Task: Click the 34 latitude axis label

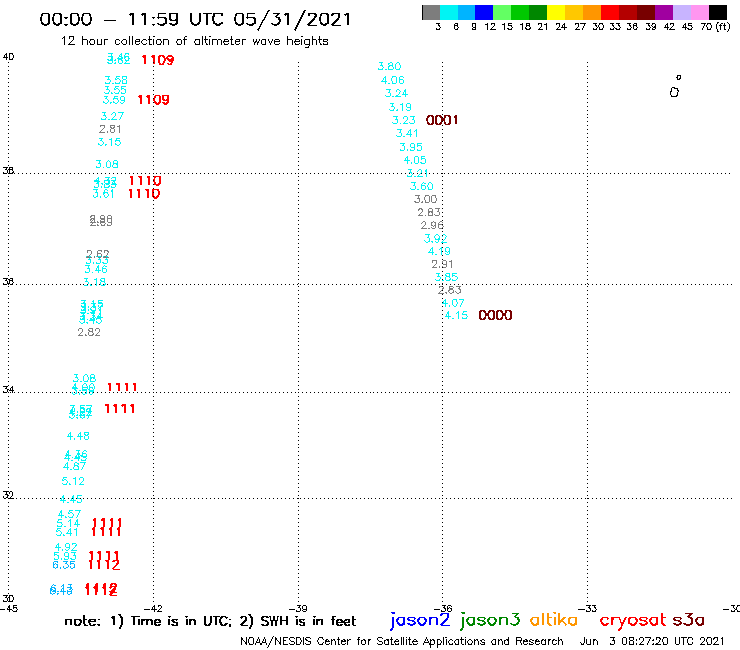Action: pos(8,390)
